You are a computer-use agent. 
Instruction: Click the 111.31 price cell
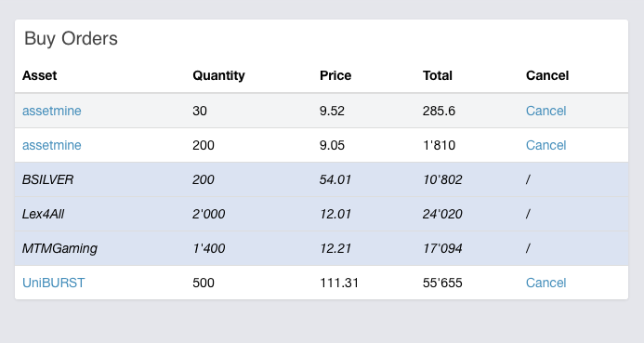click(339, 283)
